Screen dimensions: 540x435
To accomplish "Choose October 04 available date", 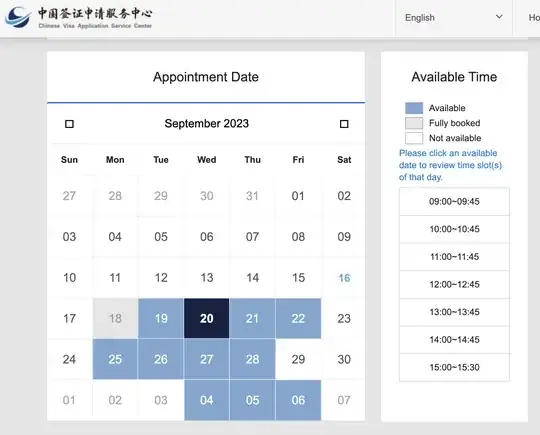I will point(207,400).
